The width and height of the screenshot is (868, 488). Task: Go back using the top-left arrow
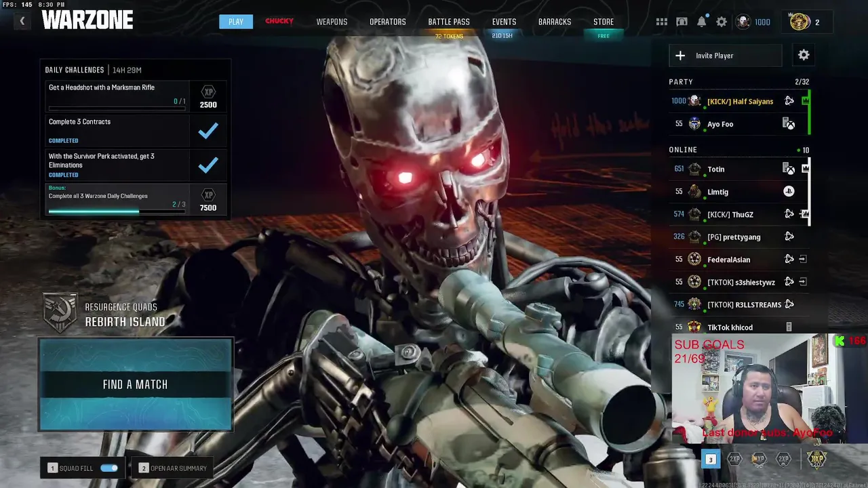(x=22, y=21)
